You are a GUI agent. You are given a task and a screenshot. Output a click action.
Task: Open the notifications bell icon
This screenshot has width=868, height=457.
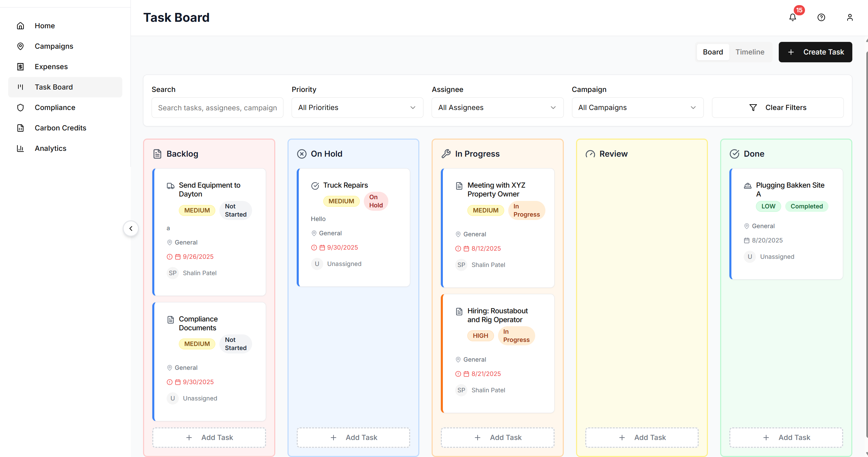point(793,17)
